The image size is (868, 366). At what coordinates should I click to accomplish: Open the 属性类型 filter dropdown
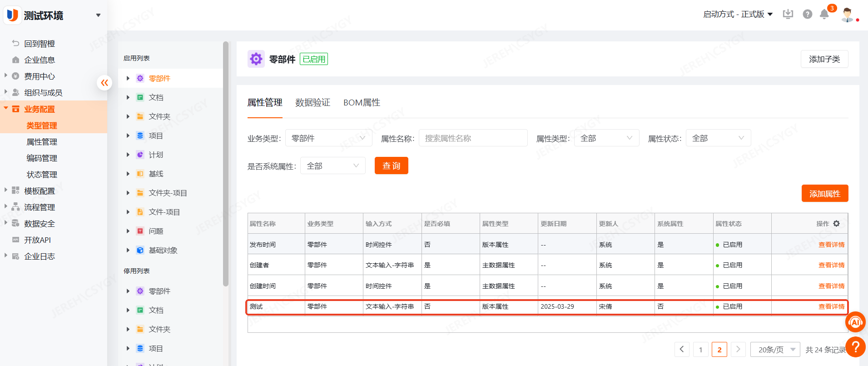click(x=606, y=138)
